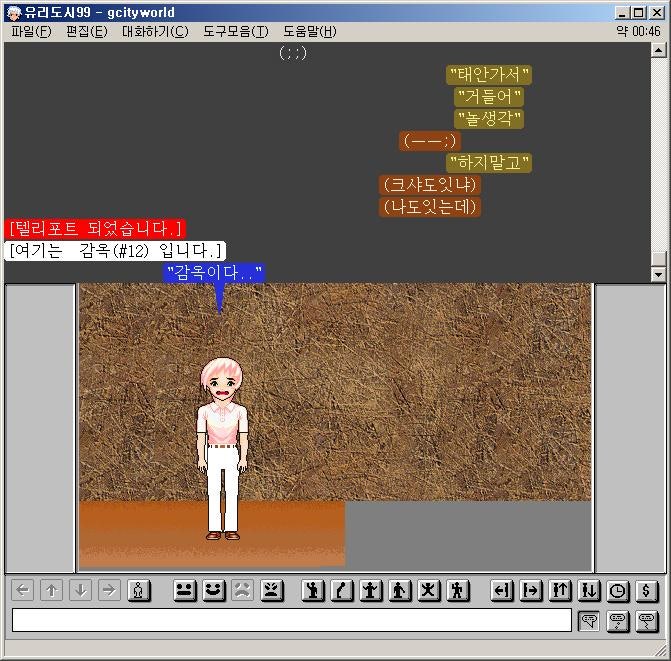Screen dimensions: 671x661
Task: Click the dollar sign icon
Action: pos(647,590)
